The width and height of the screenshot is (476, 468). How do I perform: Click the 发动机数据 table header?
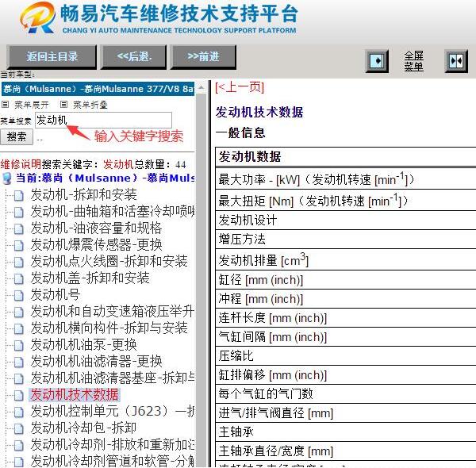[345, 157]
